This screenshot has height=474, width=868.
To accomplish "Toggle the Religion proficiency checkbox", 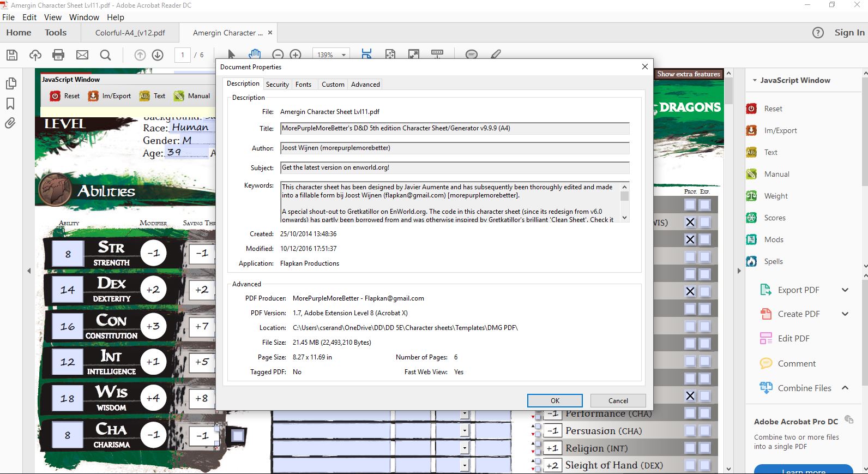I will [690, 448].
